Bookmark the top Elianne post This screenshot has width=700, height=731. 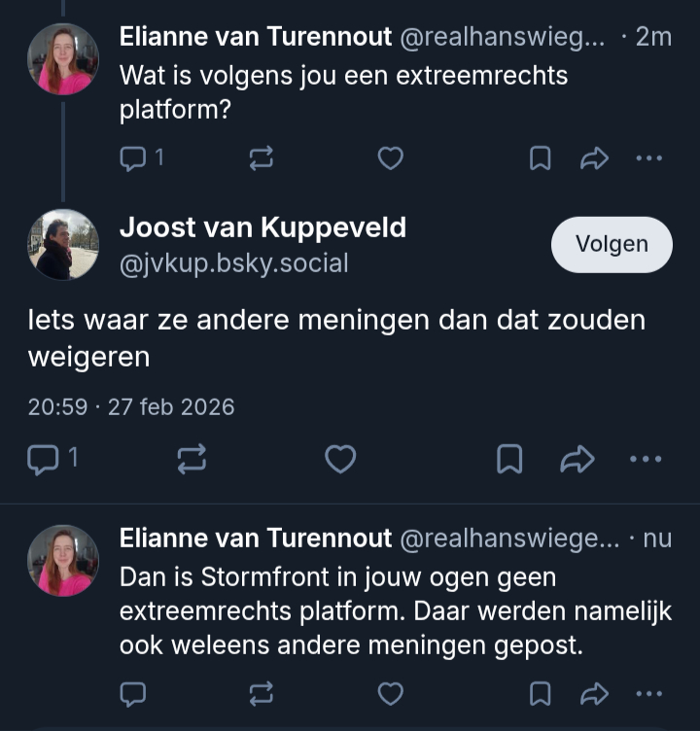tap(540, 158)
